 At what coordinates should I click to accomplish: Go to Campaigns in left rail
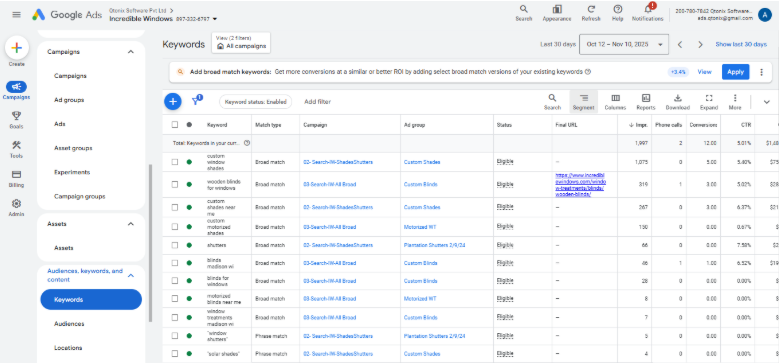16,90
